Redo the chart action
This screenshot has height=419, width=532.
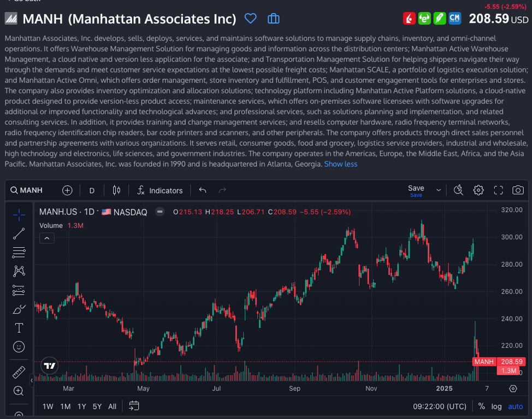[x=222, y=190]
